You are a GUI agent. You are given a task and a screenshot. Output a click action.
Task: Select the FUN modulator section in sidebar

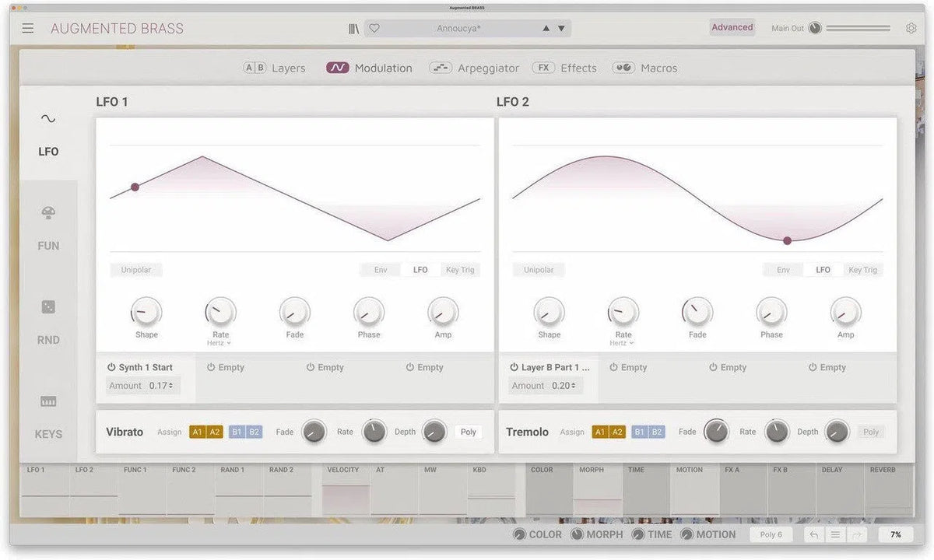(x=48, y=226)
